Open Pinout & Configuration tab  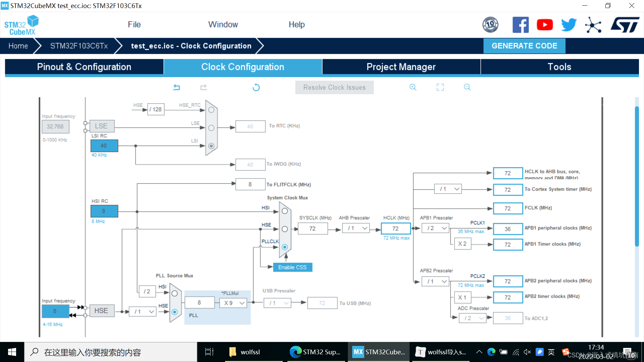84,67
